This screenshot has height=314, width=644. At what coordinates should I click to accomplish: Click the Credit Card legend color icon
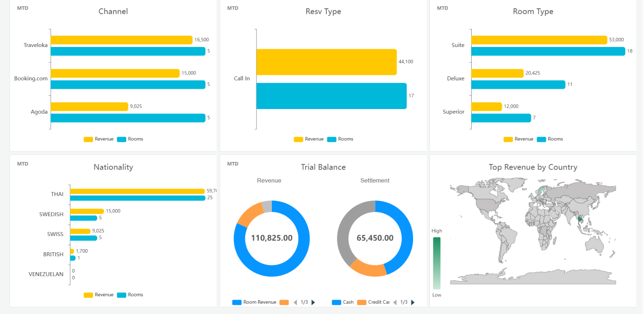pos(361,302)
